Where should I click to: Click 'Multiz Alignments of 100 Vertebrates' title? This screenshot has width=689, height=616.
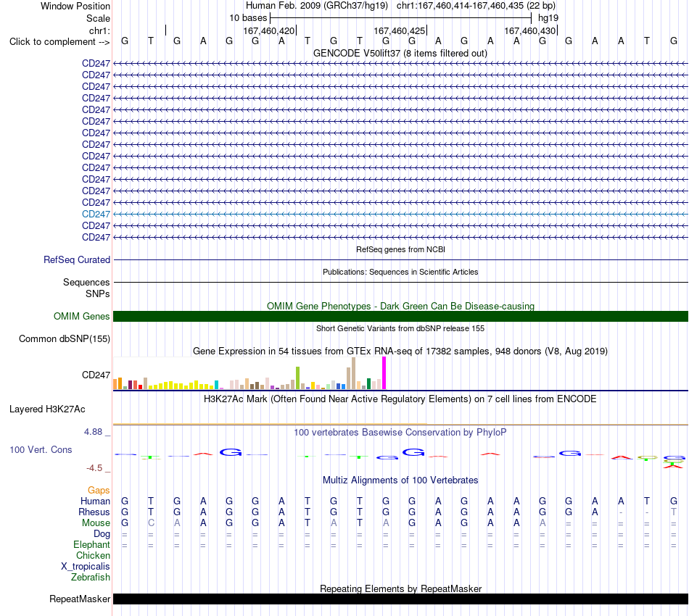400,480
